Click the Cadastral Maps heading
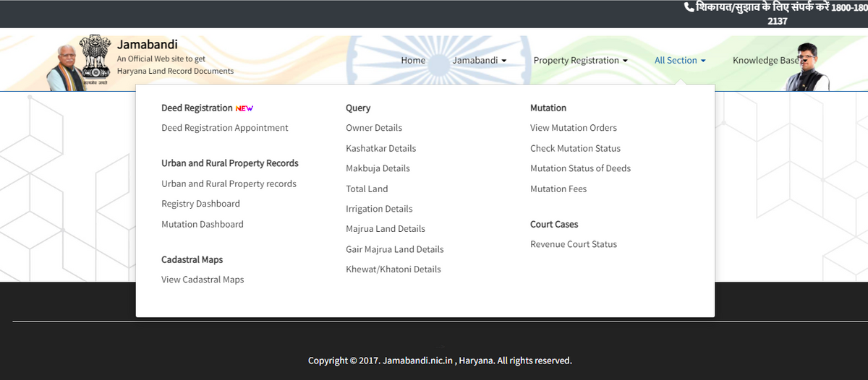Image resolution: width=868 pixels, height=380 pixels. tap(192, 259)
